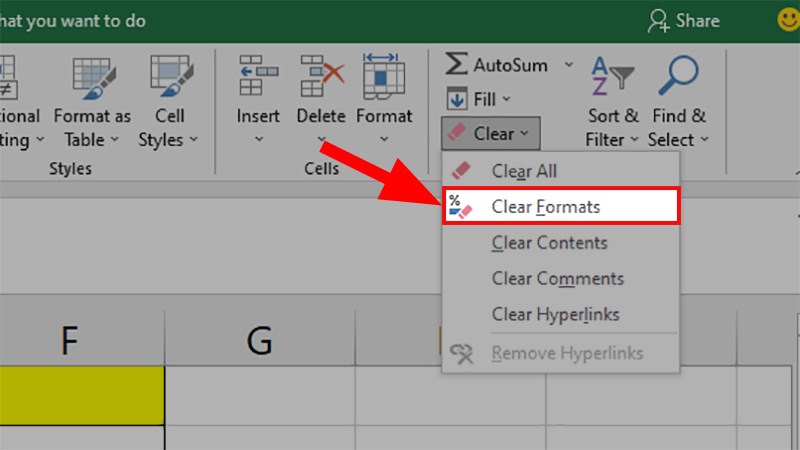Click the Find & Select magnifier icon

tap(677, 76)
